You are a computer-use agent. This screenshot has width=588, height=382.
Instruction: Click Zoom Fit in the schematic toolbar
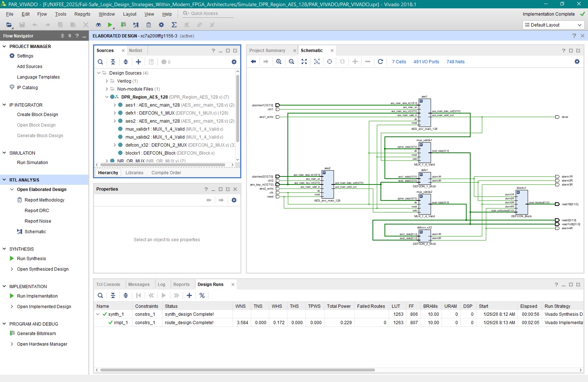point(304,62)
